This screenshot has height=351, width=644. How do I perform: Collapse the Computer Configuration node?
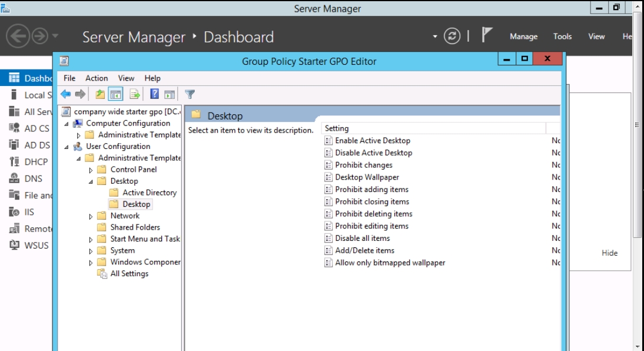click(x=67, y=124)
